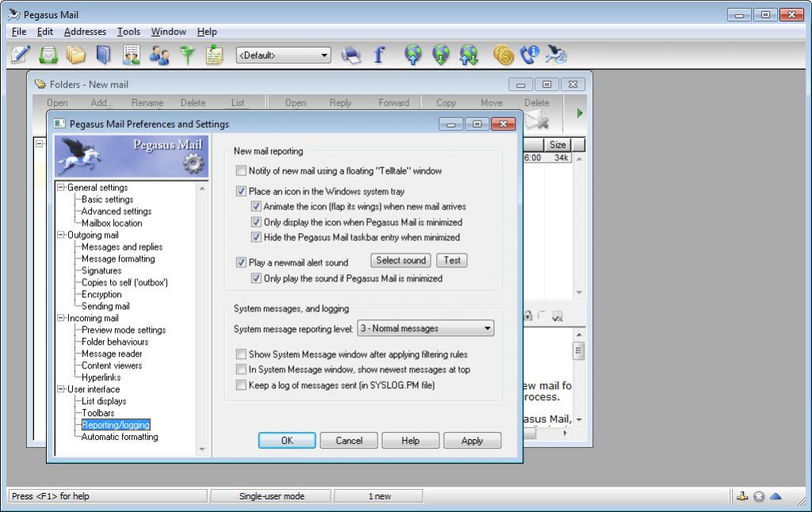Click the flying Pegasus icon at toolbar end

[x=557, y=55]
